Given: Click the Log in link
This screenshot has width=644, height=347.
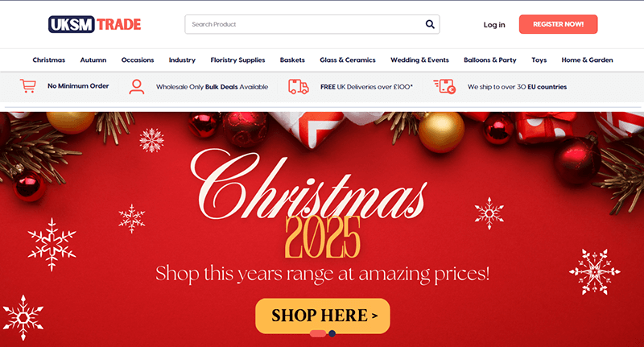Looking at the screenshot, I should click(494, 25).
